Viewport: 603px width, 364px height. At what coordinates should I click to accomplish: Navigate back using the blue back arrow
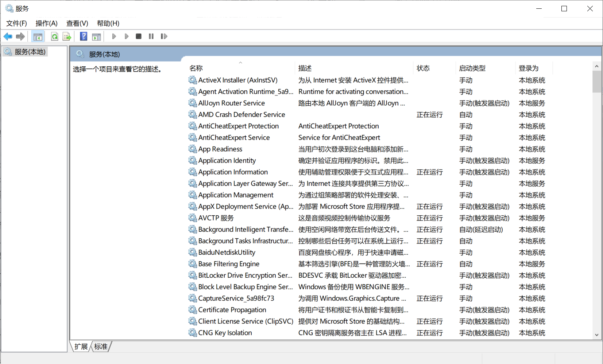coord(8,36)
